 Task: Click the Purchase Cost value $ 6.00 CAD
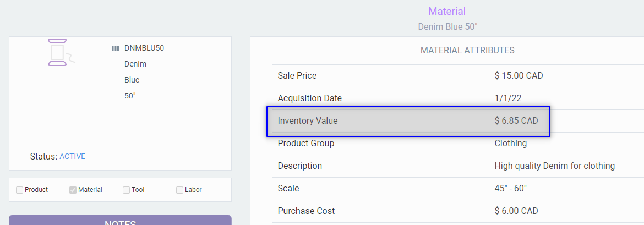[516, 211]
